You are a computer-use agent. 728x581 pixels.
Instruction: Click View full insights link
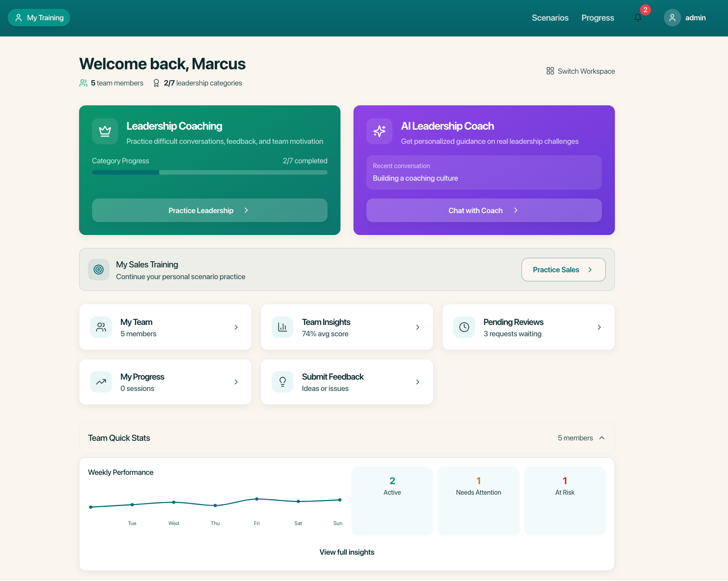click(347, 552)
